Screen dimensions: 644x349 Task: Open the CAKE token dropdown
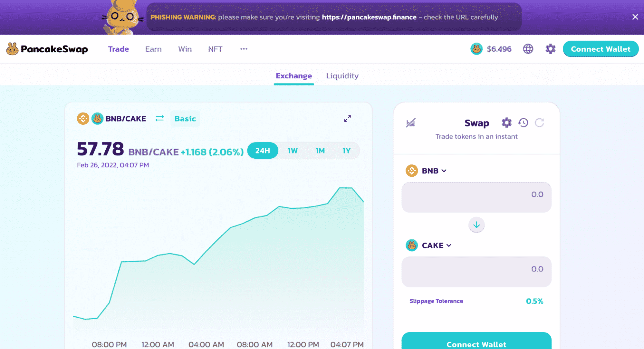[429, 245]
